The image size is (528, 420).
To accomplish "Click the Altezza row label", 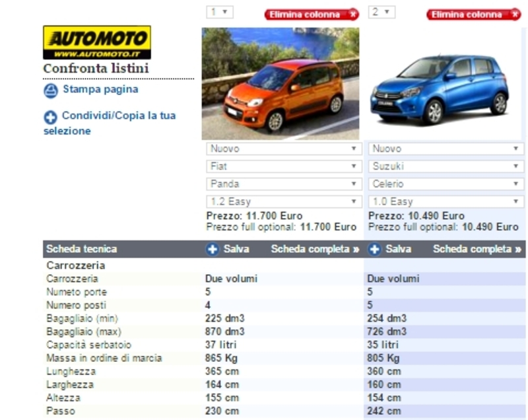I will point(63,398).
